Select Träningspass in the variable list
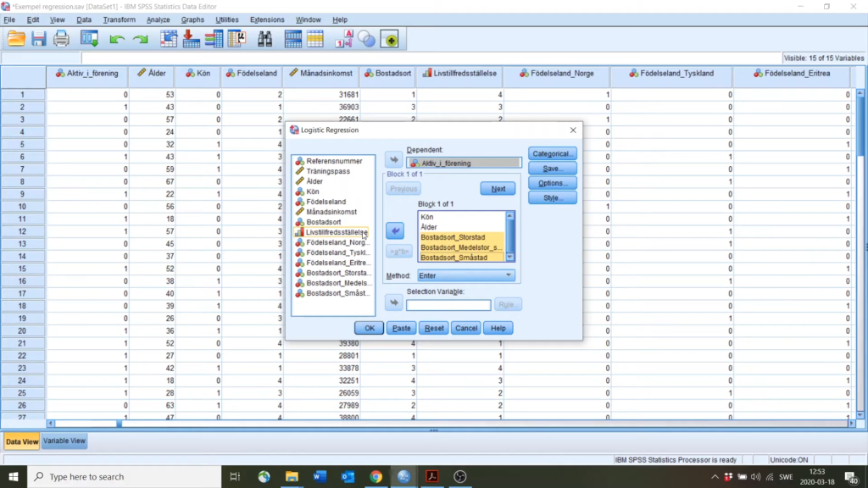The width and height of the screenshot is (868, 488). (328, 171)
